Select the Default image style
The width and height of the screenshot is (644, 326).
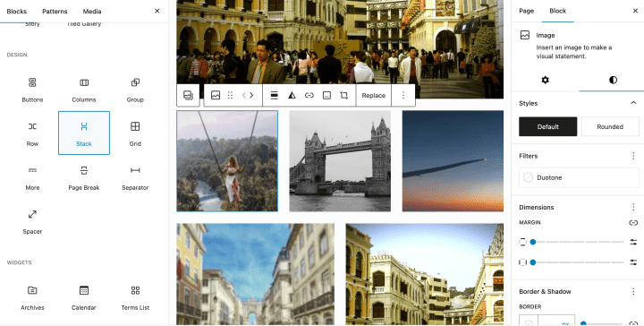pyautogui.click(x=548, y=126)
